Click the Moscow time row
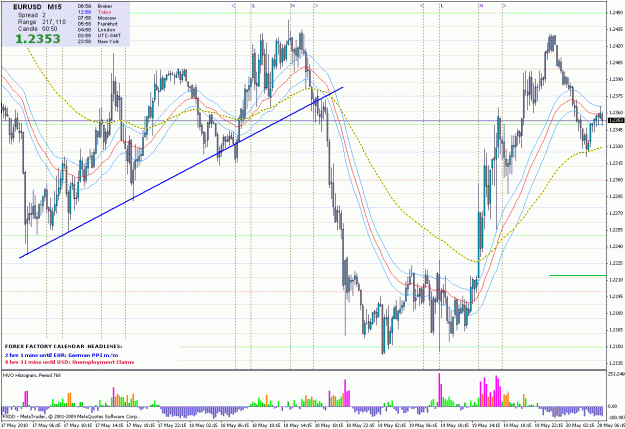The width and height of the screenshot is (625, 429). coord(97,18)
